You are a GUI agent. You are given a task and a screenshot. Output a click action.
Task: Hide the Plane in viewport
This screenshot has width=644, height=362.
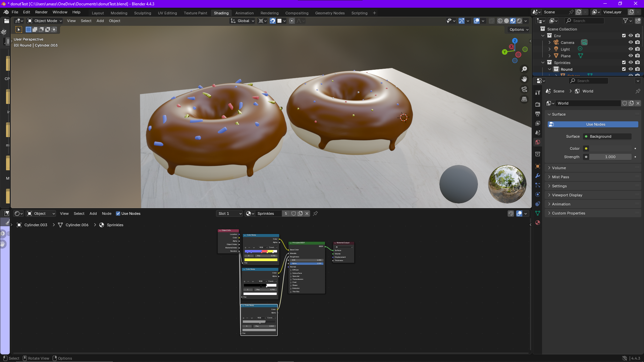[631, 56]
